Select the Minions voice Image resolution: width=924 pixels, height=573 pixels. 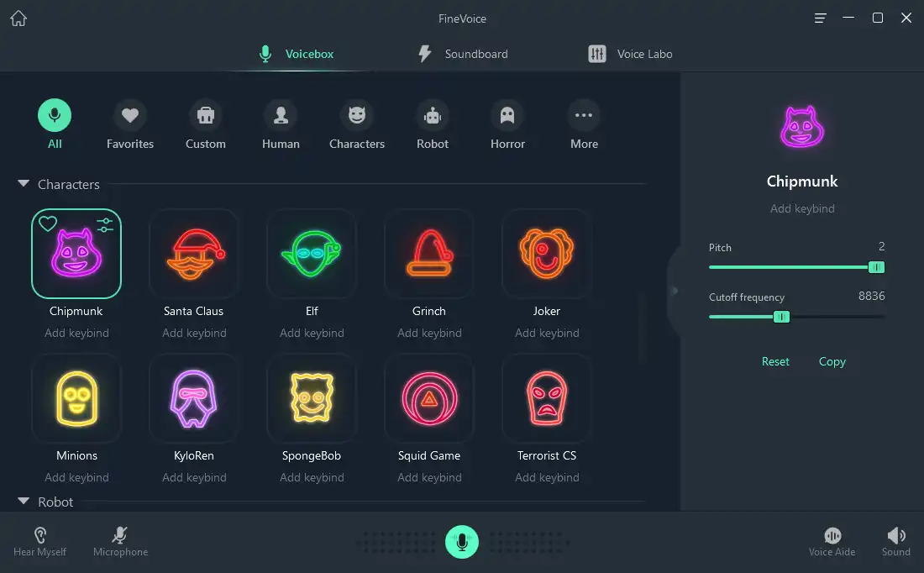click(76, 398)
